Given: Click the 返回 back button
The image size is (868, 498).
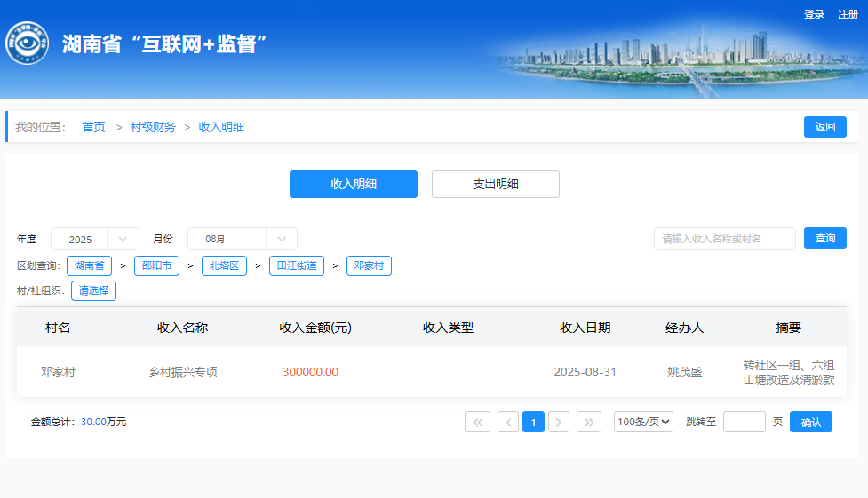Looking at the screenshot, I should click(824, 127).
